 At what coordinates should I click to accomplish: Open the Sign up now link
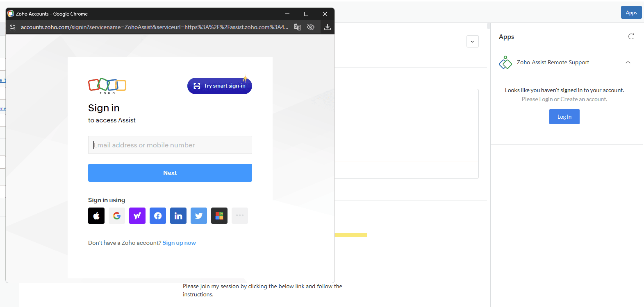click(x=179, y=243)
